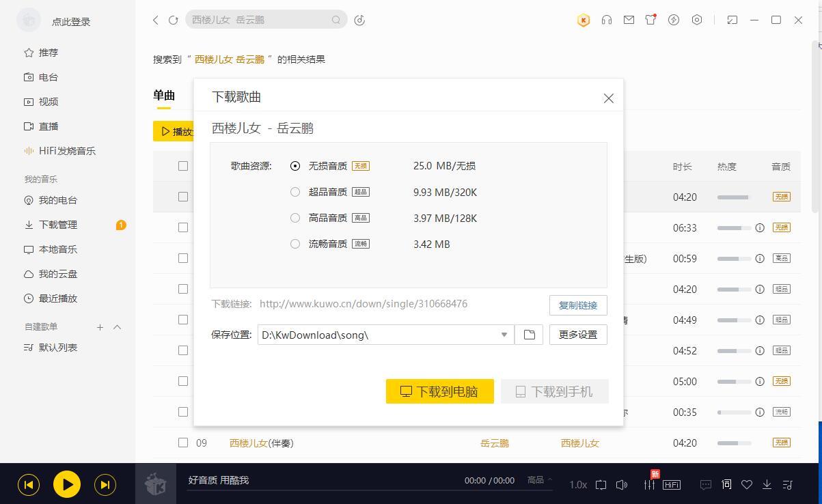
Task: Enable HiFi mode in the playback bar
Action: coord(672,484)
